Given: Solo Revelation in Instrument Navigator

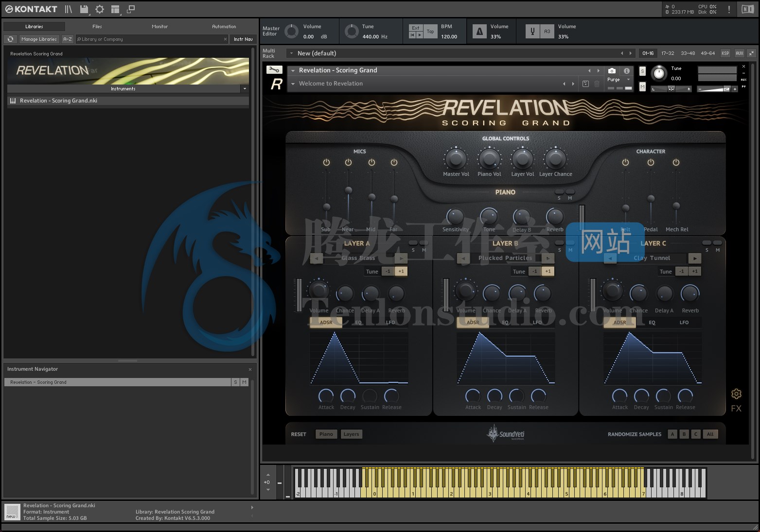Looking at the screenshot, I should (235, 382).
